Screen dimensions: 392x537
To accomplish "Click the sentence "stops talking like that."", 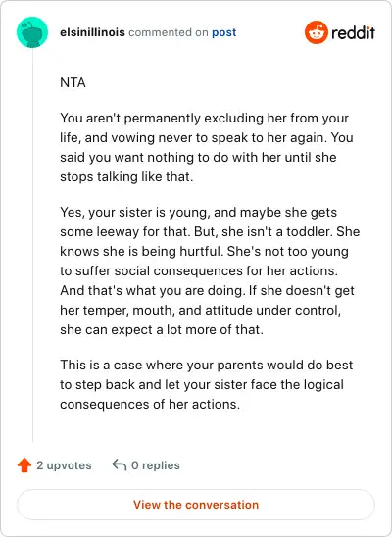I will (x=126, y=176).
